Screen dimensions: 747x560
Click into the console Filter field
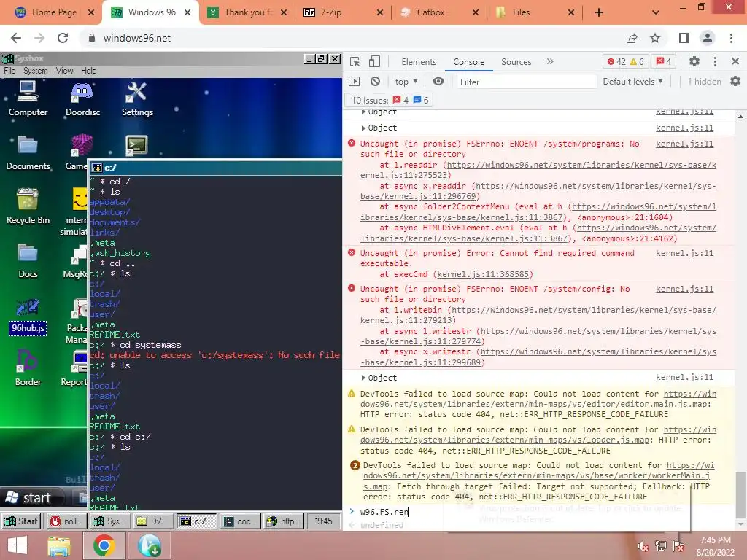[x=527, y=82]
